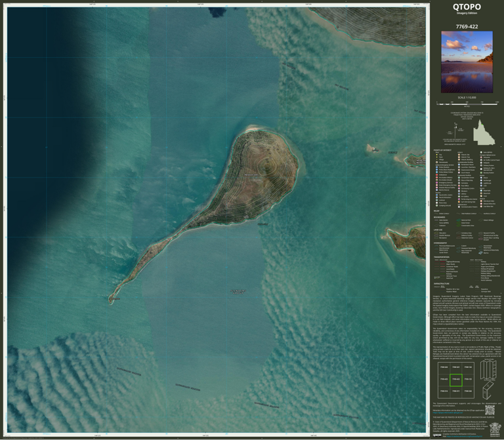Open the sunset beach cover photo
Image resolution: width=504 pixels, height=440 pixels.
click(467, 62)
